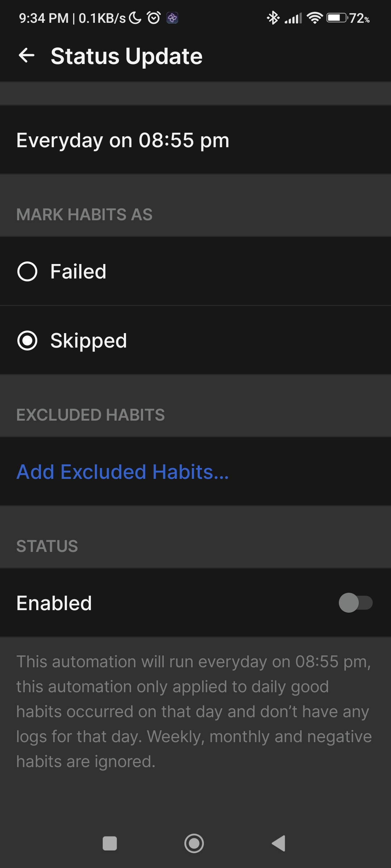Edit the Everyday on 08:55 pm schedule

(x=123, y=140)
